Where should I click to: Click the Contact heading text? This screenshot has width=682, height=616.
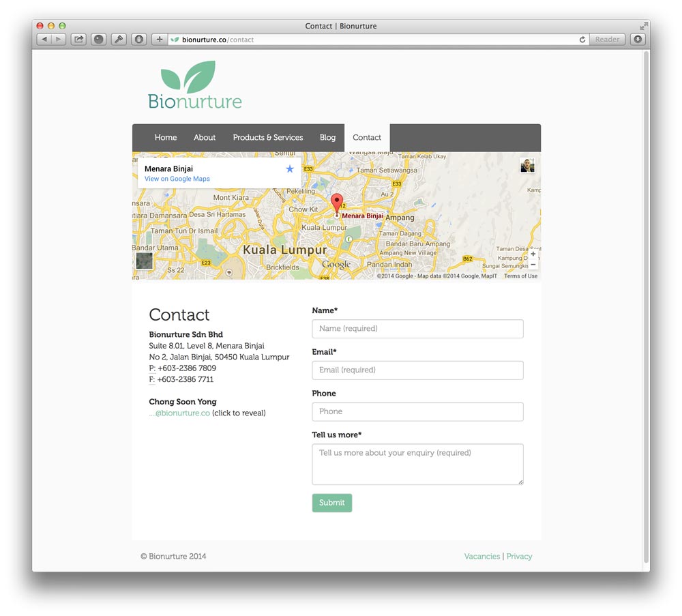point(179,314)
